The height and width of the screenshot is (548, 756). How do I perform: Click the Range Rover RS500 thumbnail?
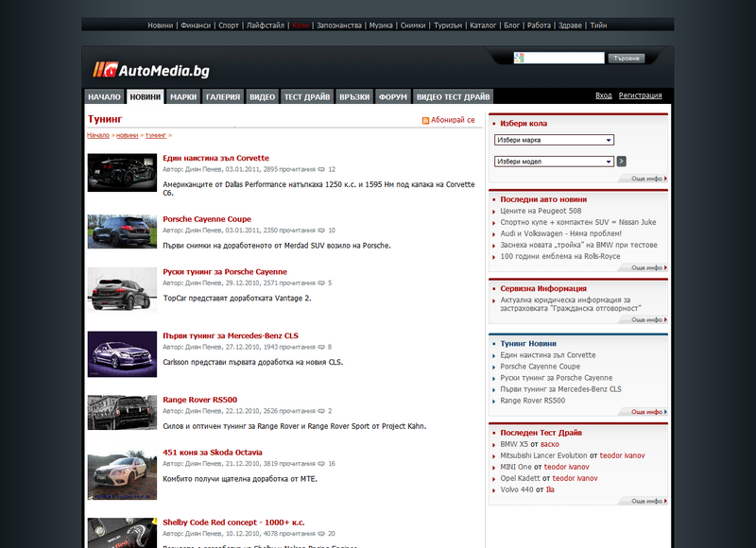coord(122,413)
